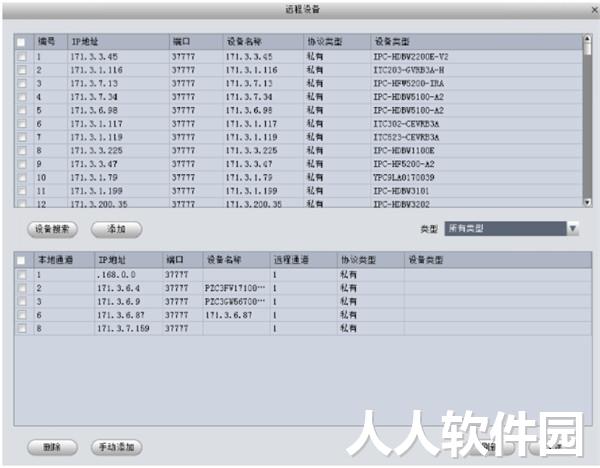This screenshot has width=600, height=468.
Task: Click the 设备搜索 device search button
Action: pos(52,230)
